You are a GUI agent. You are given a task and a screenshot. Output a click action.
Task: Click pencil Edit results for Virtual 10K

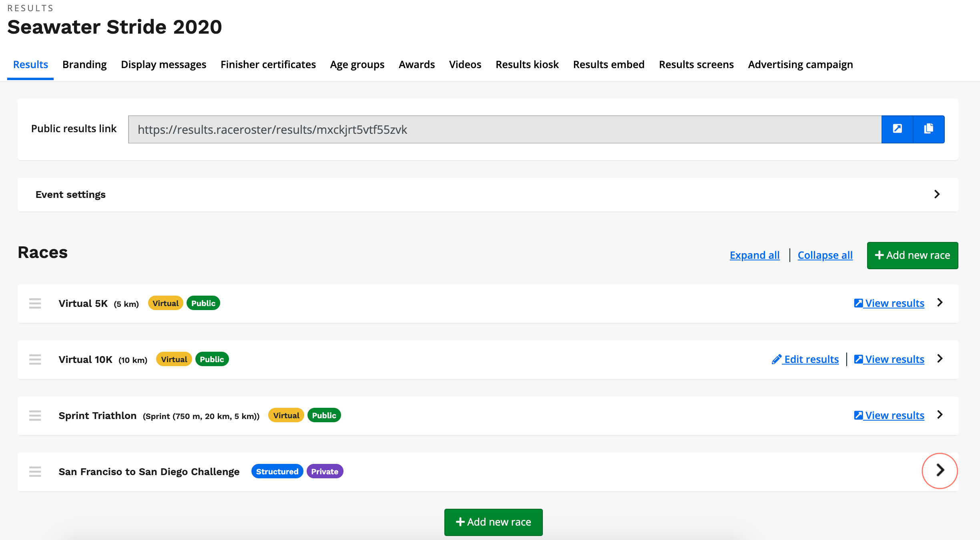click(x=805, y=359)
